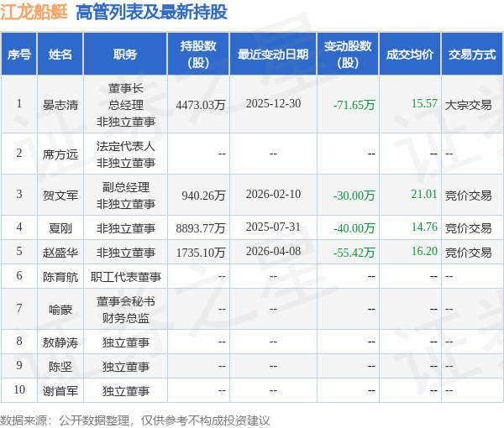Click 席方远 name cell

[x=60, y=154]
